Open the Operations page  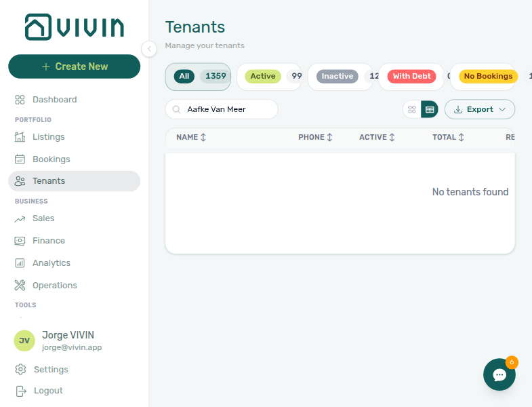75,286
